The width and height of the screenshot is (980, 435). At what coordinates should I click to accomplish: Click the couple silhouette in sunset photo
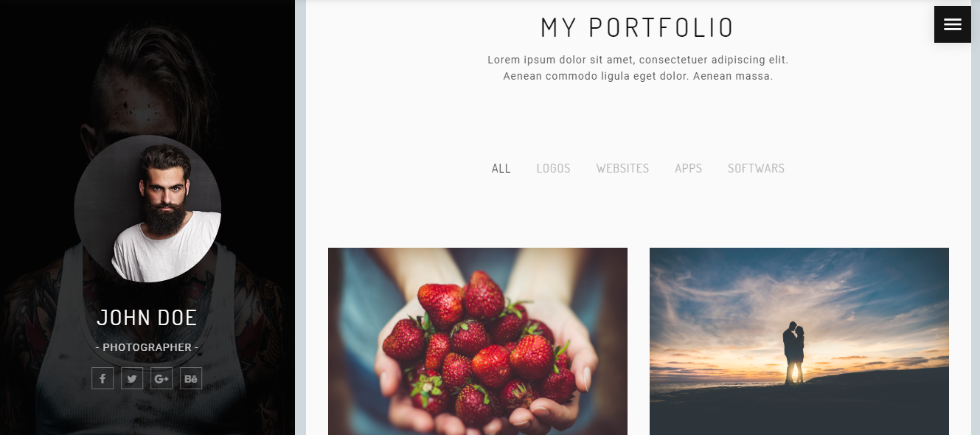(794, 352)
